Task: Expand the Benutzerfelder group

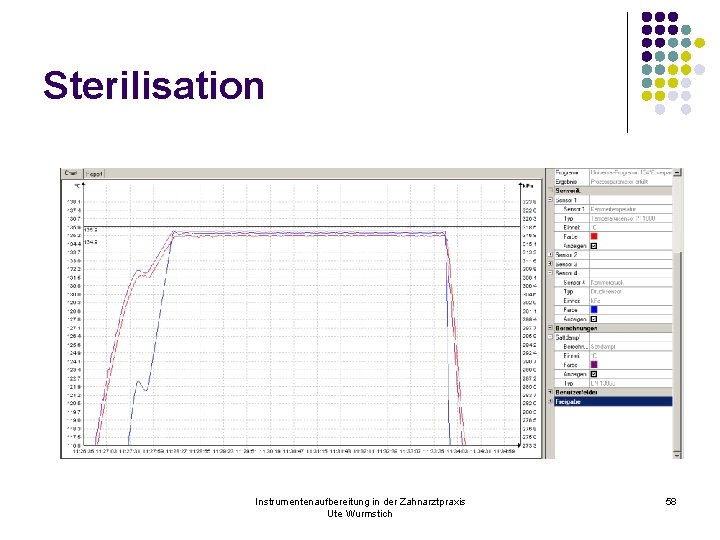Action: tap(550, 392)
